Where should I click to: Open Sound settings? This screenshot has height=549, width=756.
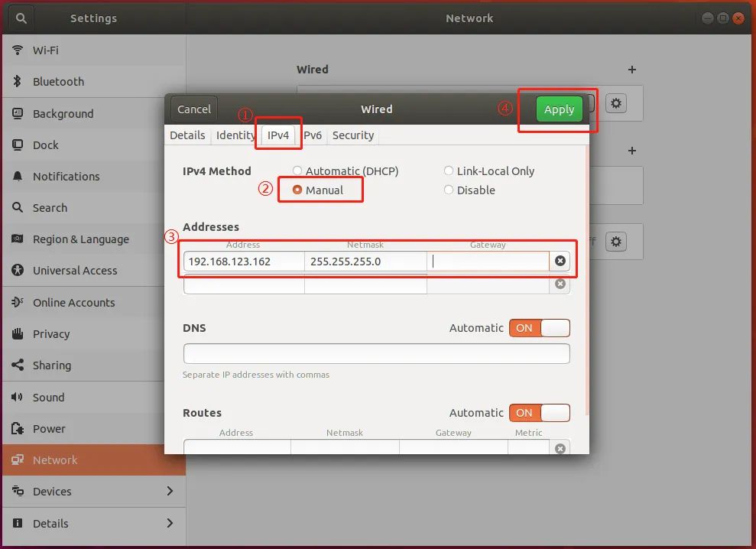[x=94, y=398]
